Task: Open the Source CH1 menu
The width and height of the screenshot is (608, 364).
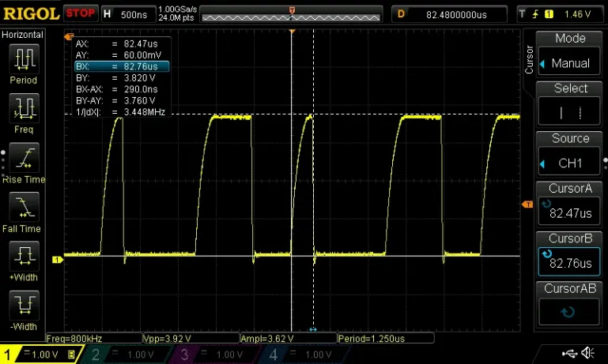Action: click(x=568, y=163)
